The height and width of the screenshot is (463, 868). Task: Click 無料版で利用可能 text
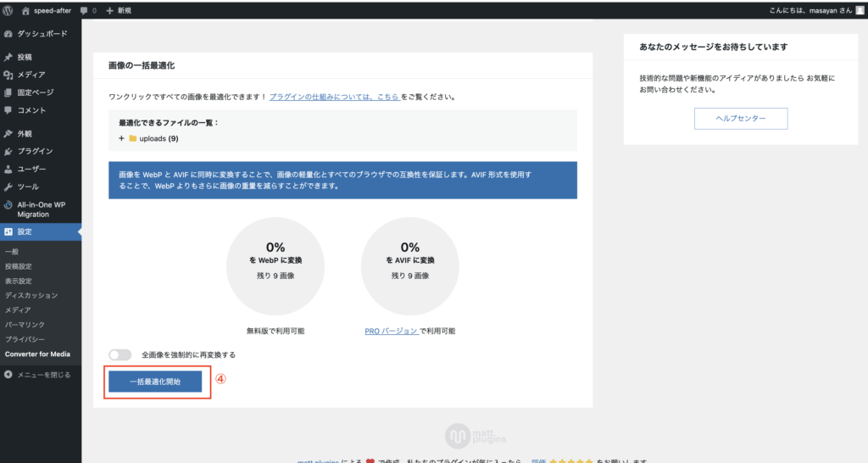tap(275, 331)
